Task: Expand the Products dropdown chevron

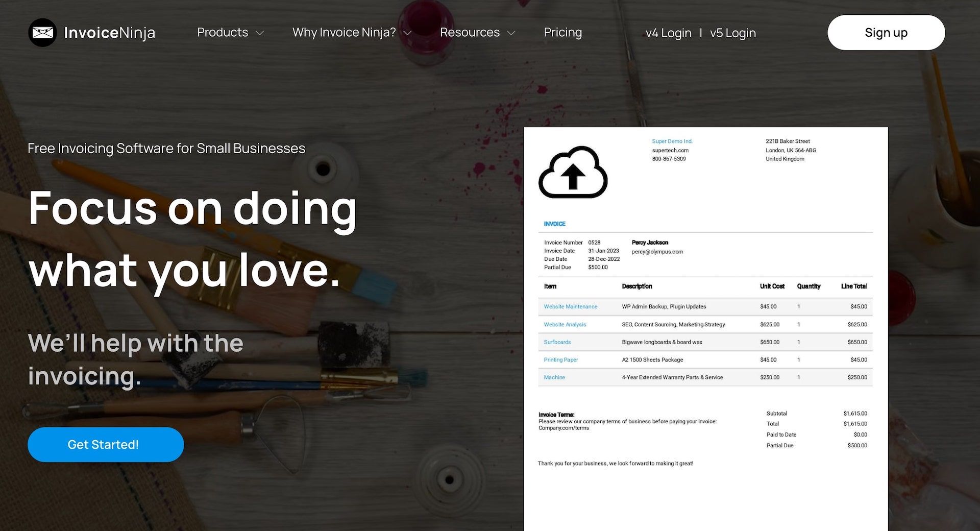Action: 260,33
